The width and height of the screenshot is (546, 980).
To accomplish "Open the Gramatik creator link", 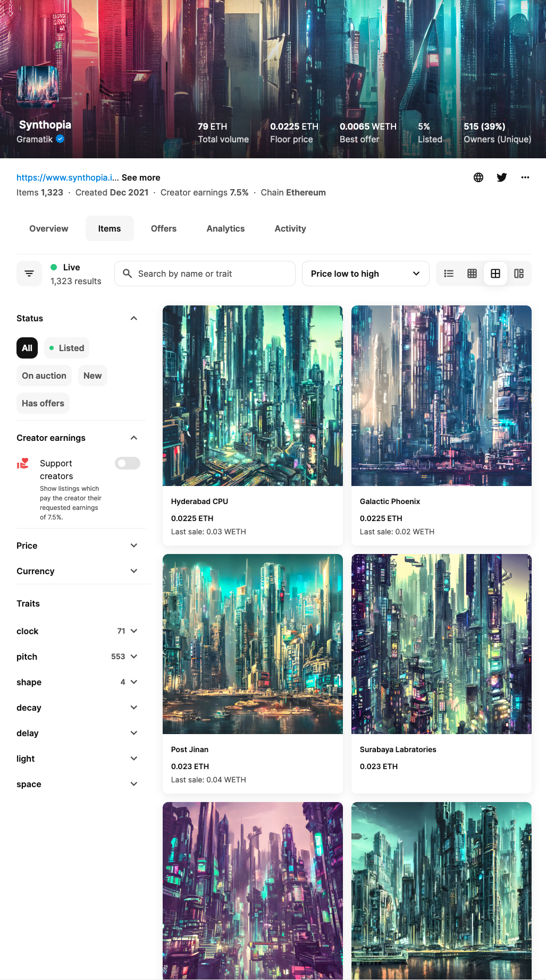I will click(35, 139).
